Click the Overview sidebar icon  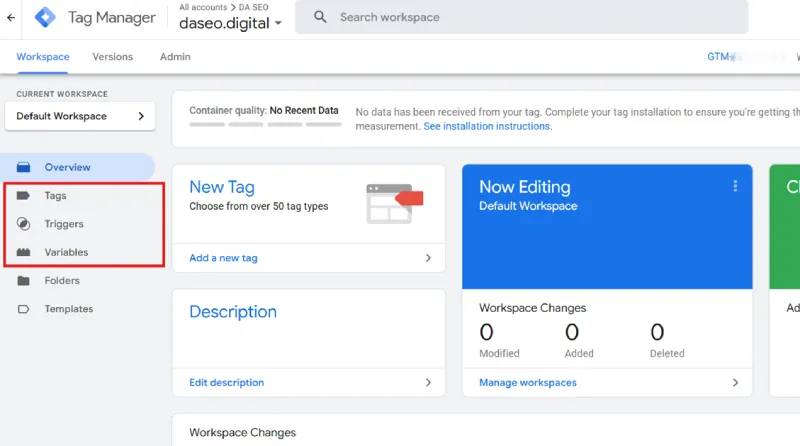tap(23, 167)
